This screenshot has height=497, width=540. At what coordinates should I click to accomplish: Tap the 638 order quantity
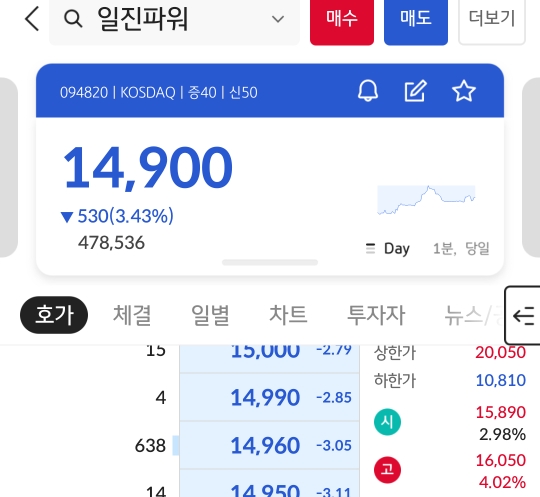click(x=150, y=446)
